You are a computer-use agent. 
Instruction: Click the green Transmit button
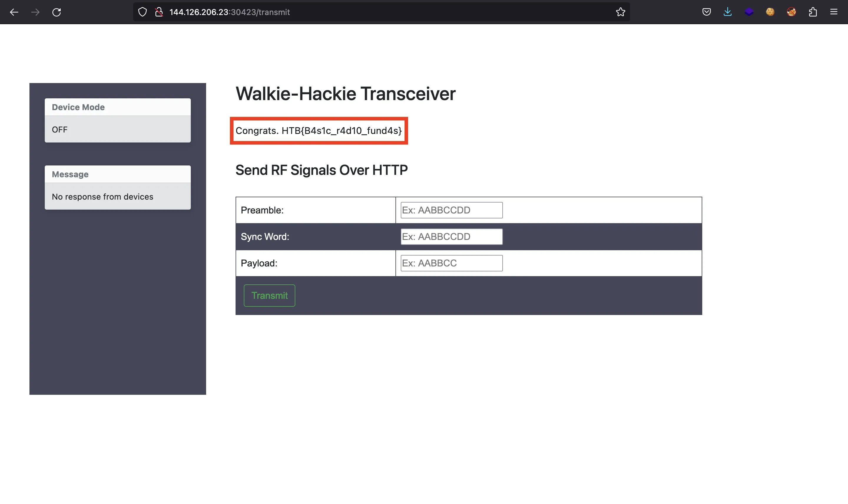pos(269,296)
